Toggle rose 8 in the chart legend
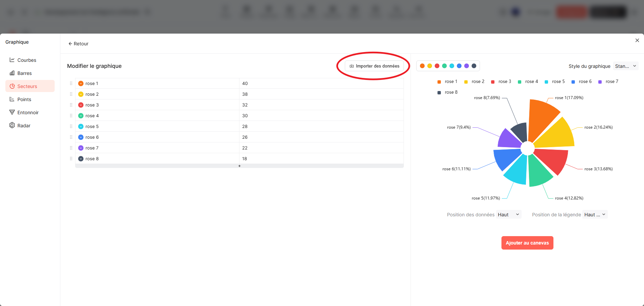This screenshot has height=306, width=644. click(x=447, y=92)
